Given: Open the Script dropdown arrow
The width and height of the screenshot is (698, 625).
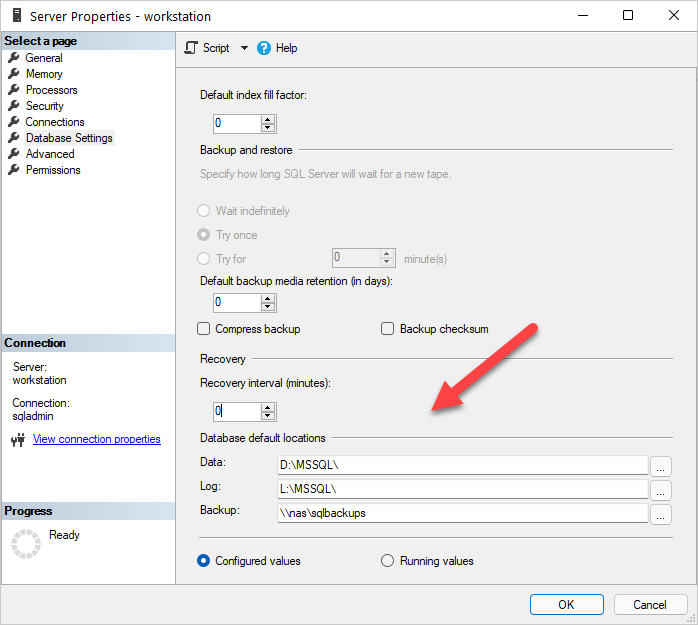Looking at the screenshot, I should click(244, 48).
